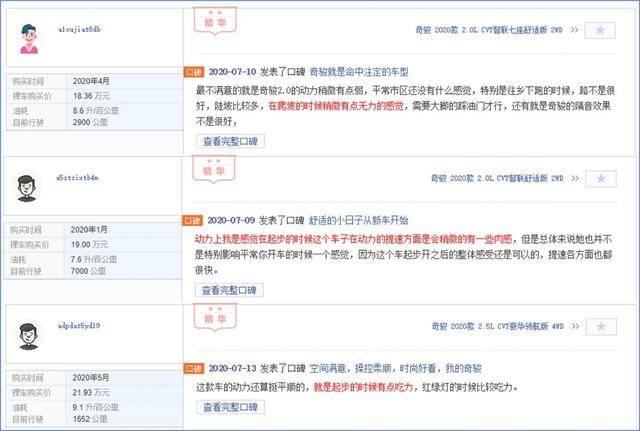Viewport: 640px width, 431px height.
Task: Click fuel consumption value 9.1 升/百公里
Action: coord(96,407)
